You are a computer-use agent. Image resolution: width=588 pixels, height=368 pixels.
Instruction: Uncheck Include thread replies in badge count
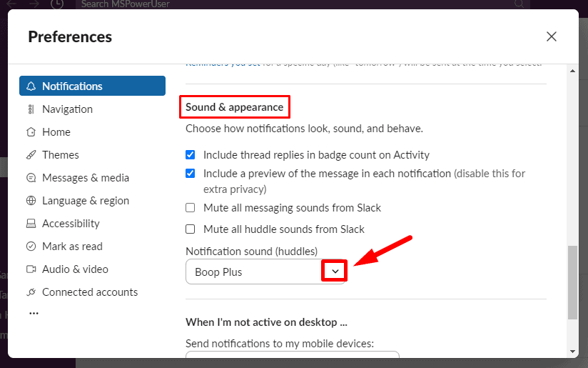pyautogui.click(x=191, y=155)
